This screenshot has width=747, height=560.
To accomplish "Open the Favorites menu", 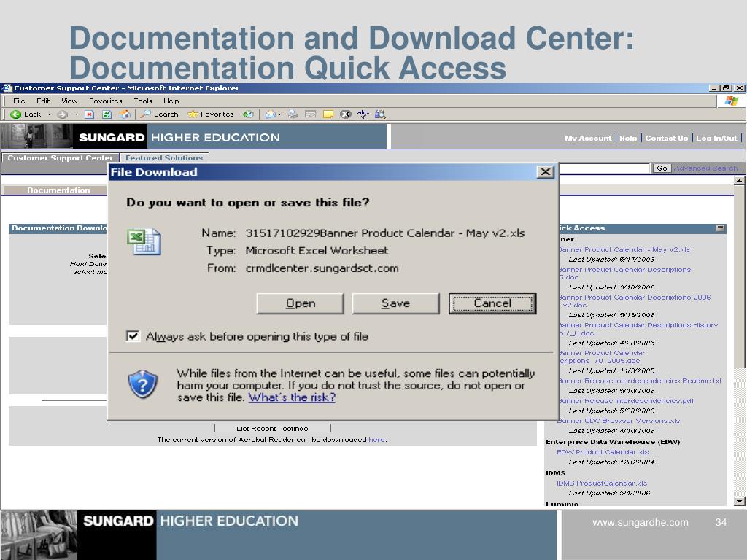I will (x=105, y=101).
